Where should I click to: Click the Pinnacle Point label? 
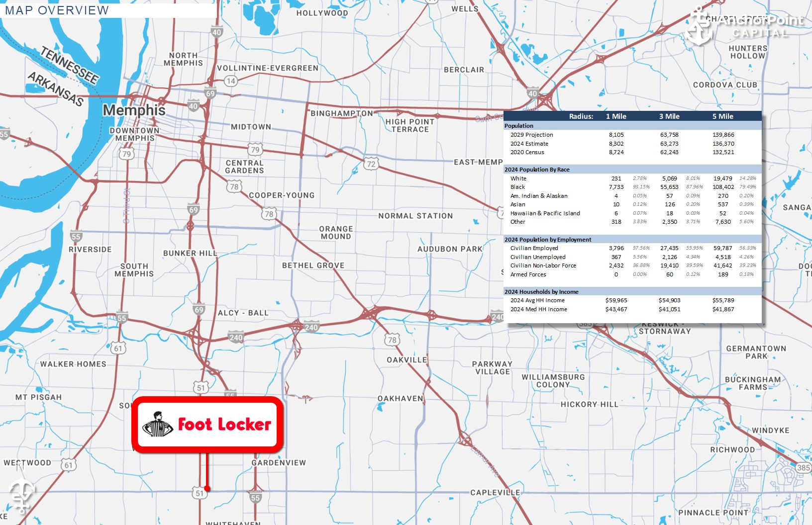click(713, 513)
